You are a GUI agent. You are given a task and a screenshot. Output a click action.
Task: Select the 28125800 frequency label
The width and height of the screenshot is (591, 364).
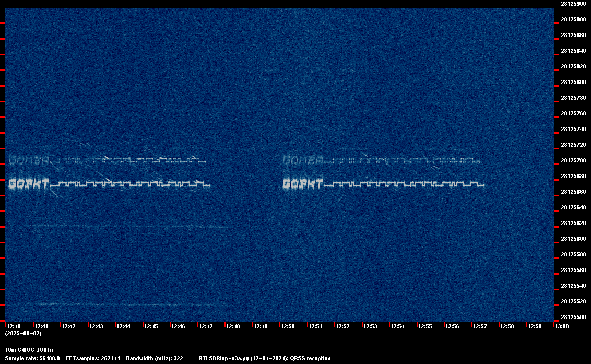574,82
